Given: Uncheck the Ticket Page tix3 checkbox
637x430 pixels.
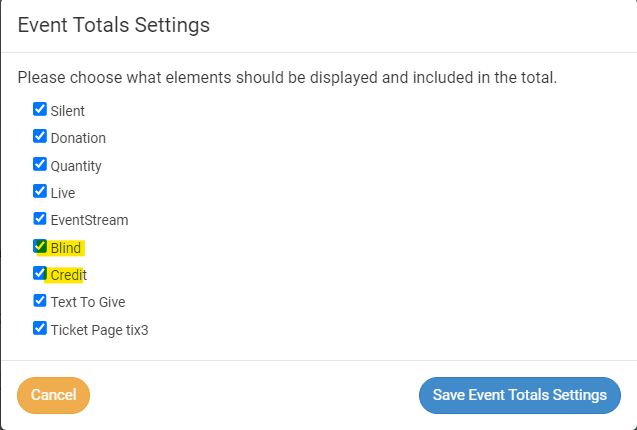Looking at the screenshot, I should point(40,327).
